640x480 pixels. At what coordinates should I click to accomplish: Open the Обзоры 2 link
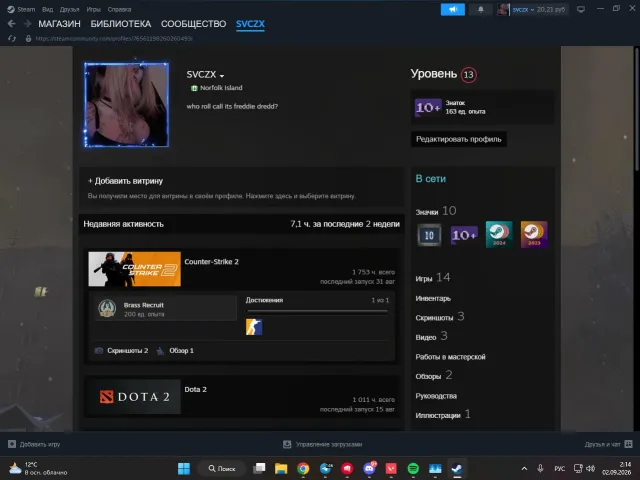click(434, 376)
